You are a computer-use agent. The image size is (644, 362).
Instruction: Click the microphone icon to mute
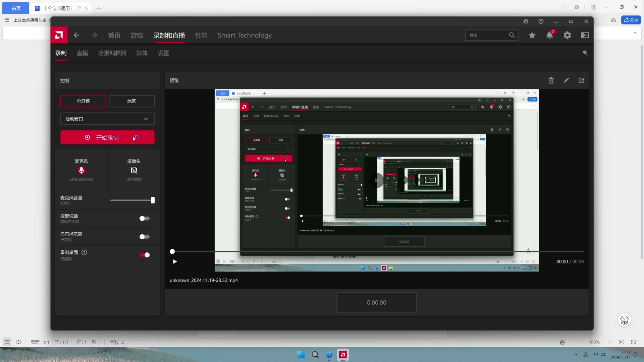click(x=81, y=170)
